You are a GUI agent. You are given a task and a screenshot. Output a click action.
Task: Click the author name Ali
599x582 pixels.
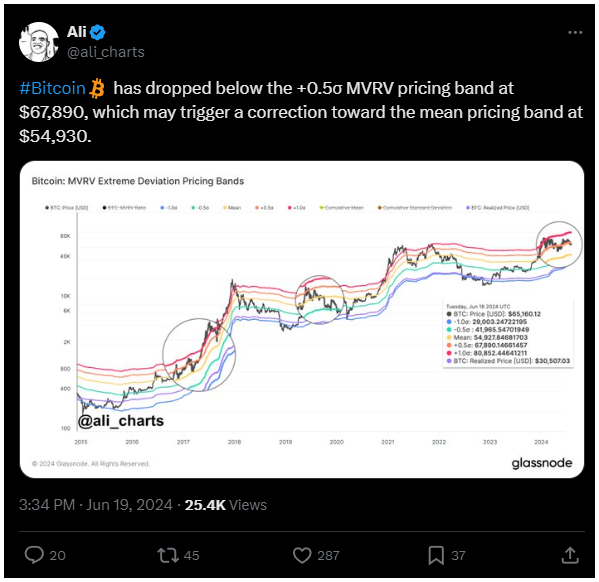[77, 32]
